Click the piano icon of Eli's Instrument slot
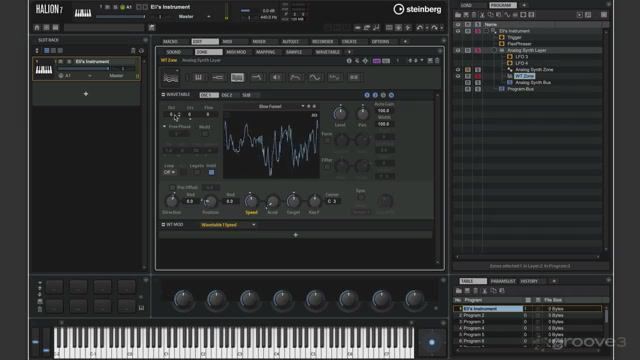640x360 pixels. [x=44, y=70]
